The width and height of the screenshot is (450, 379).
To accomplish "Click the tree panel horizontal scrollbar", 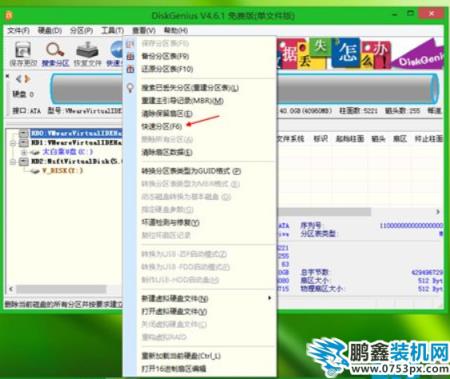I will (61, 289).
